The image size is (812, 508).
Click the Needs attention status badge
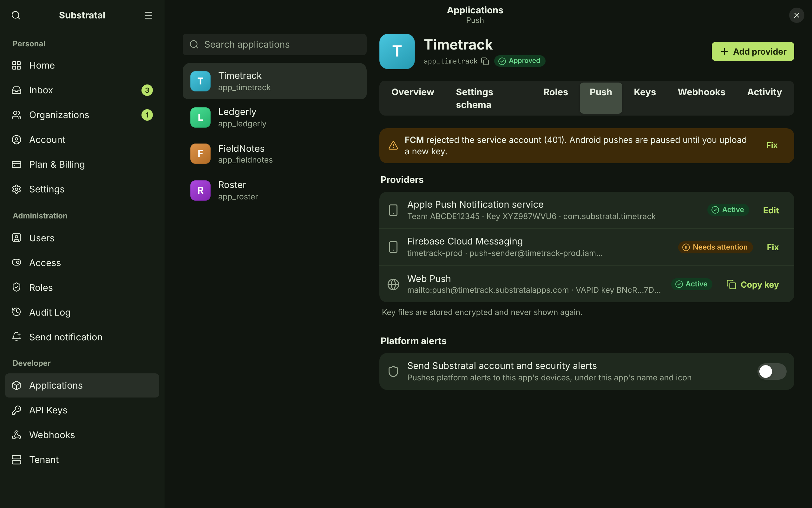[715, 247]
